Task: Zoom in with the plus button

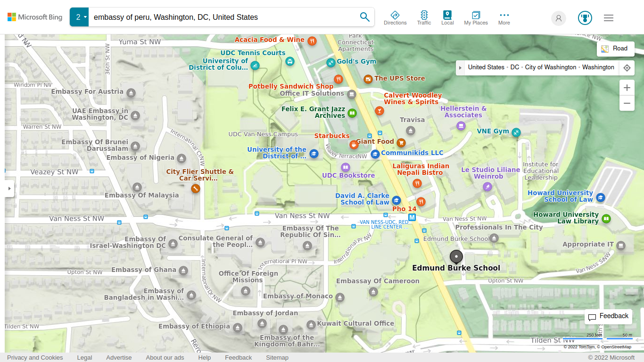Action: point(627,88)
